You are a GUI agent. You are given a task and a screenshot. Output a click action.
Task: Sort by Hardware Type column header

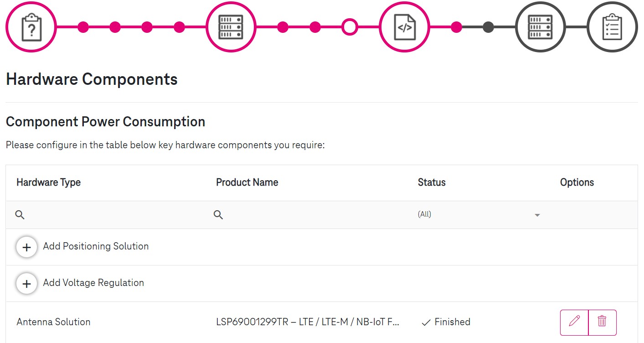(x=49, y=182)
